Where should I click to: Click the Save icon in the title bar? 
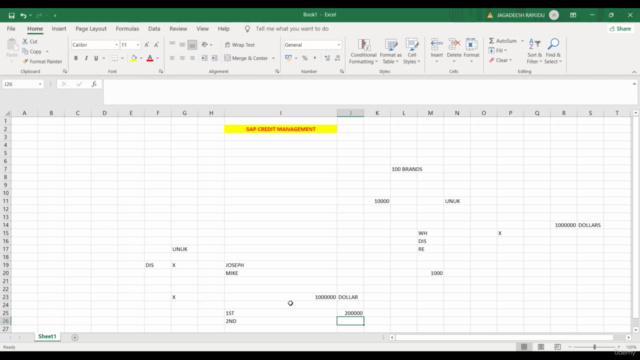click(11, 16)
